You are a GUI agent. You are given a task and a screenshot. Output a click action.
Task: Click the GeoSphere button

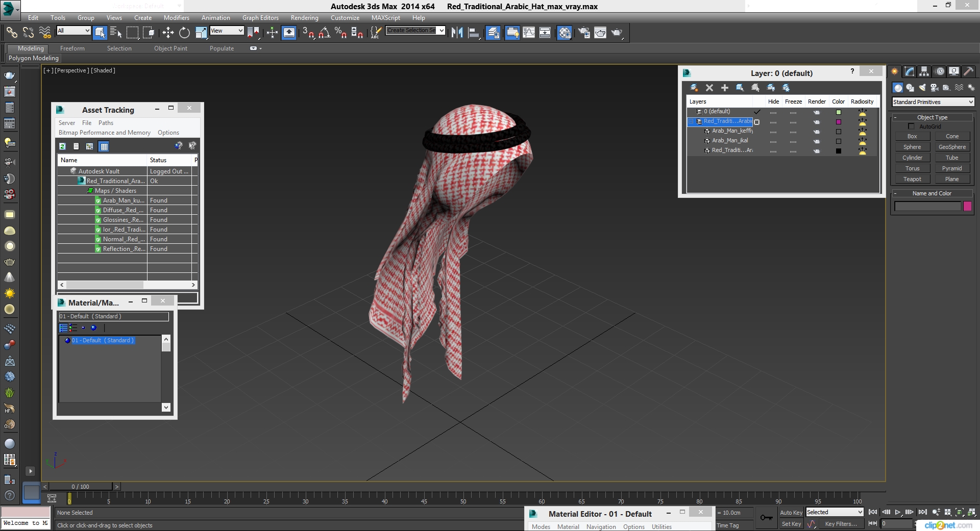point(952,147)
